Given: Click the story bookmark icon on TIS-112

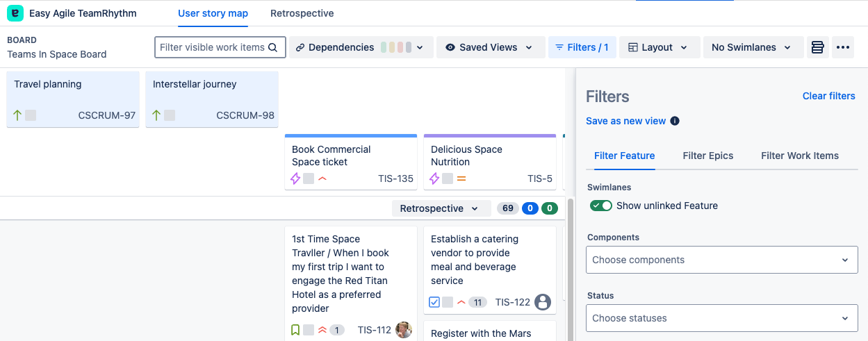Looking at the screenshot, I should [x=295, y=330].
